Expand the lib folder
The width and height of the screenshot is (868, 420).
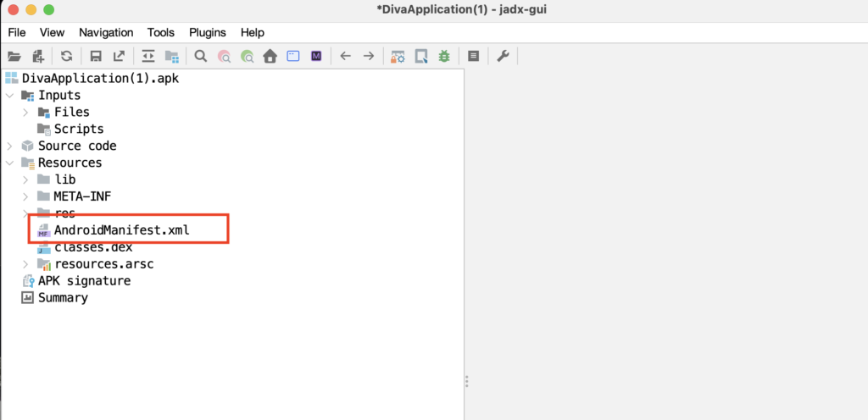[x=25, y=180]
